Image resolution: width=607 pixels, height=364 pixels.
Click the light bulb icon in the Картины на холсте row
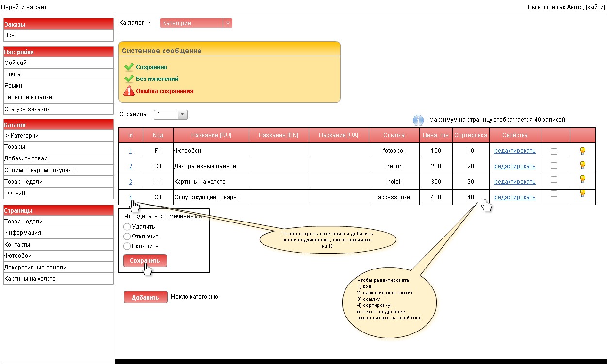pyautogui.click(x=583, y=179)
